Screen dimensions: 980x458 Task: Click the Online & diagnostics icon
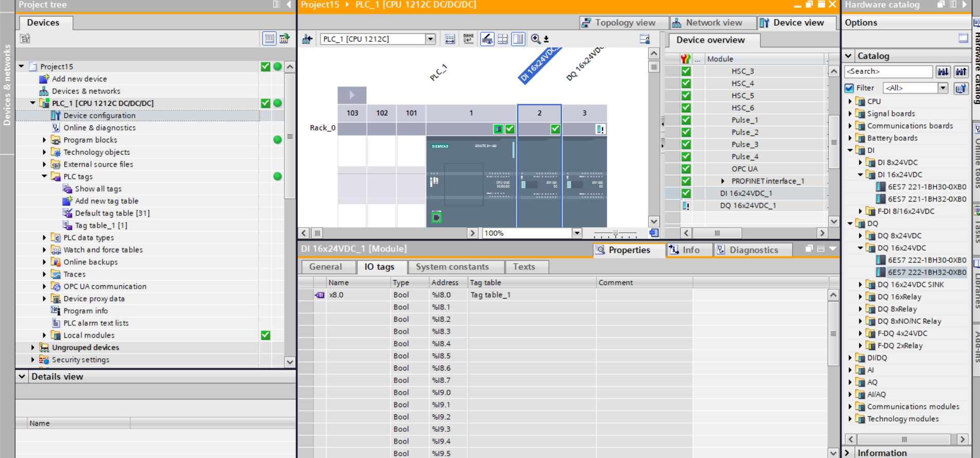[x=56, y=127]
